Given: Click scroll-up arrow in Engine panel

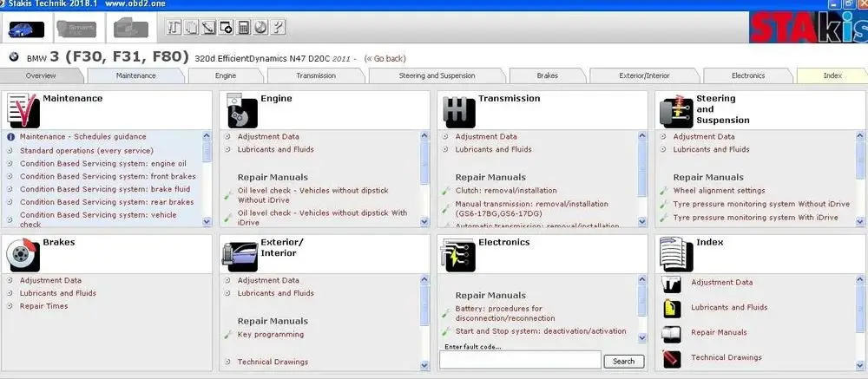Looking at the screenshot, I should tap(424, 135).
